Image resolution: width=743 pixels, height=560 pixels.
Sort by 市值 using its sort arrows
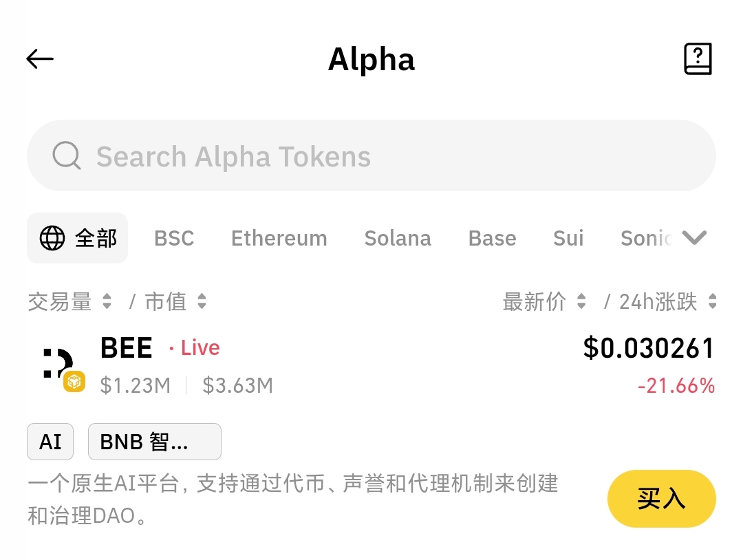click(202, 301)
